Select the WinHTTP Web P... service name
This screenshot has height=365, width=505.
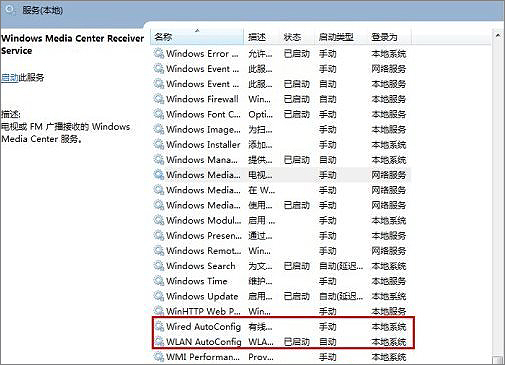[203, 311]
